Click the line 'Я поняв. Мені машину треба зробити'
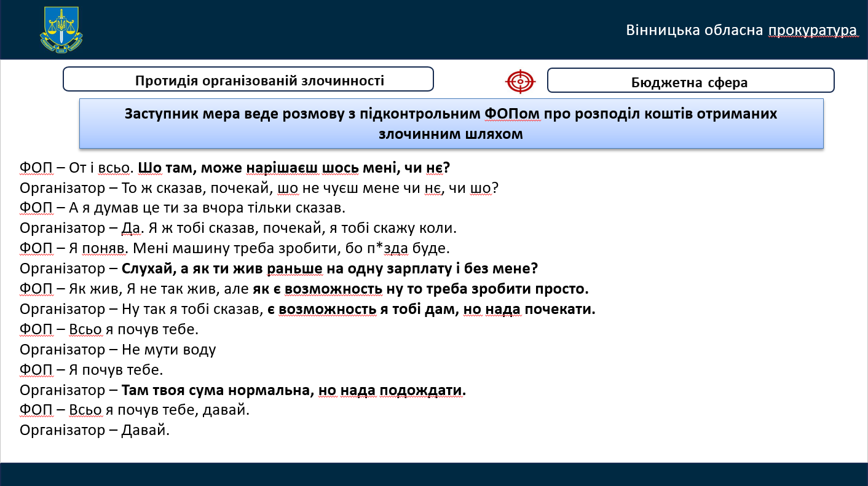This screenshot has height=486, width=868. pyautogui.click(x=234, y=249)
